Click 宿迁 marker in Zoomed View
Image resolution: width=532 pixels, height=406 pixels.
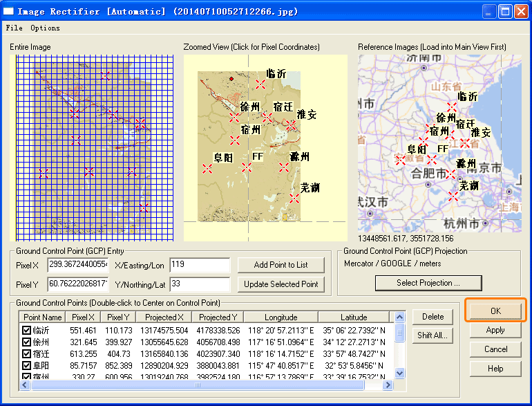[x=267, y=118]
